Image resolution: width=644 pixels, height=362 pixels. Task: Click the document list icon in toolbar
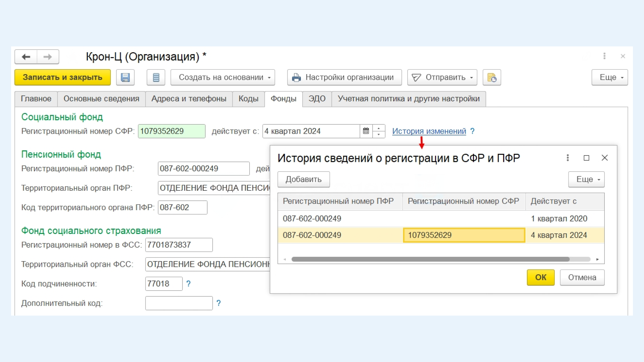156,77
